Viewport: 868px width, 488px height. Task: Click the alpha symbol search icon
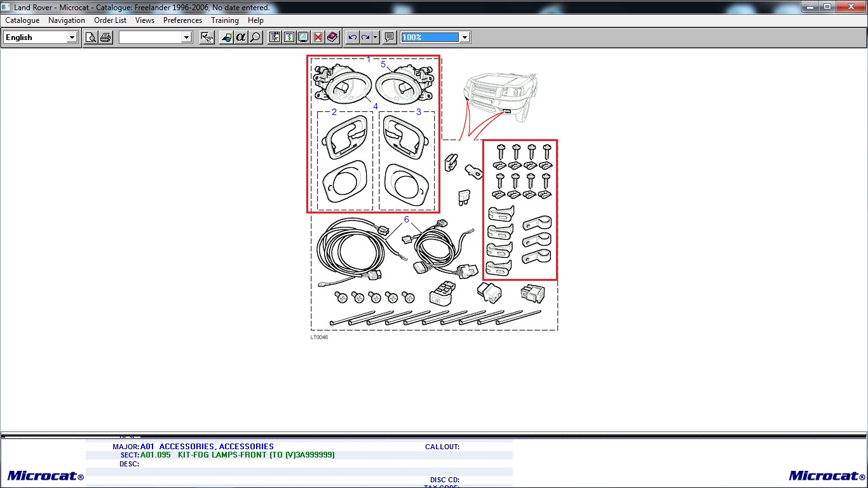point(241,37)
